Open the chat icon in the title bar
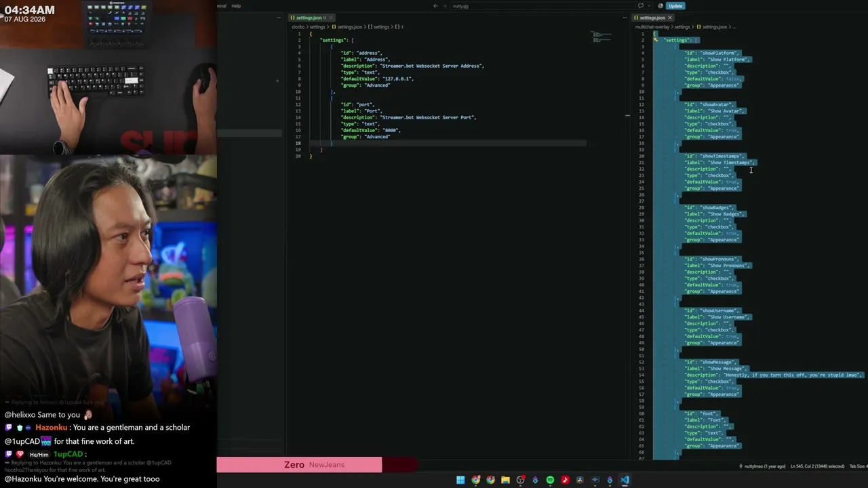 coord(640,6)
